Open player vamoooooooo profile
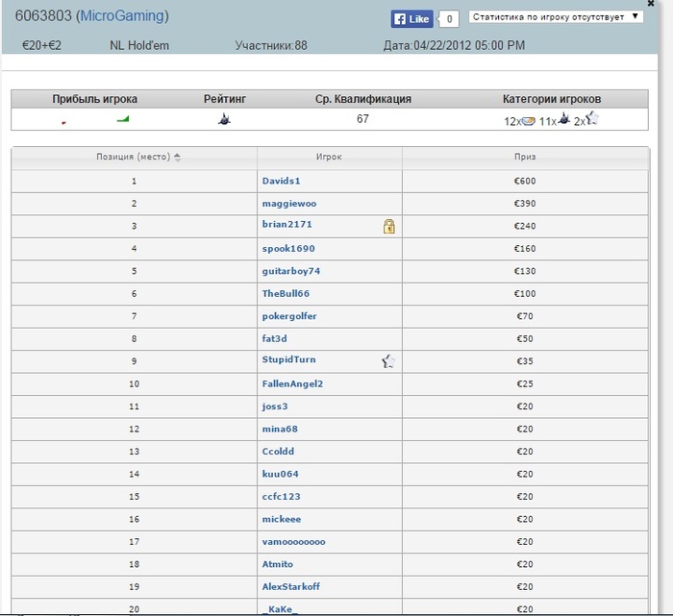 [293, 542]
